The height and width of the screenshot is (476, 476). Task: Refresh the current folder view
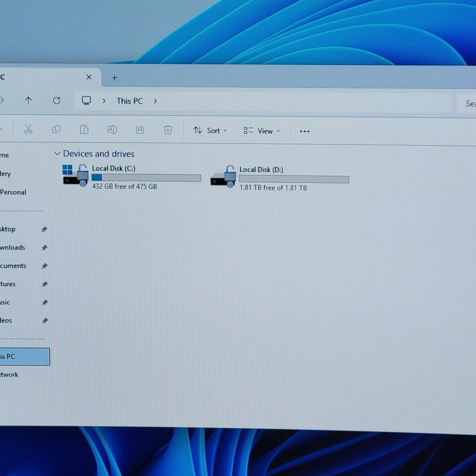tap(57, 100)
